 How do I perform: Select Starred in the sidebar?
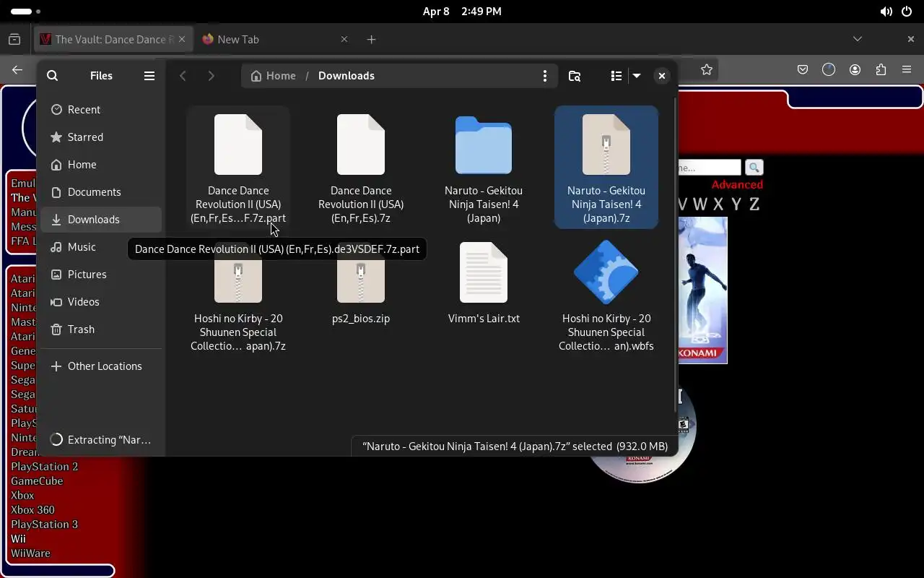tap(101, 137)
